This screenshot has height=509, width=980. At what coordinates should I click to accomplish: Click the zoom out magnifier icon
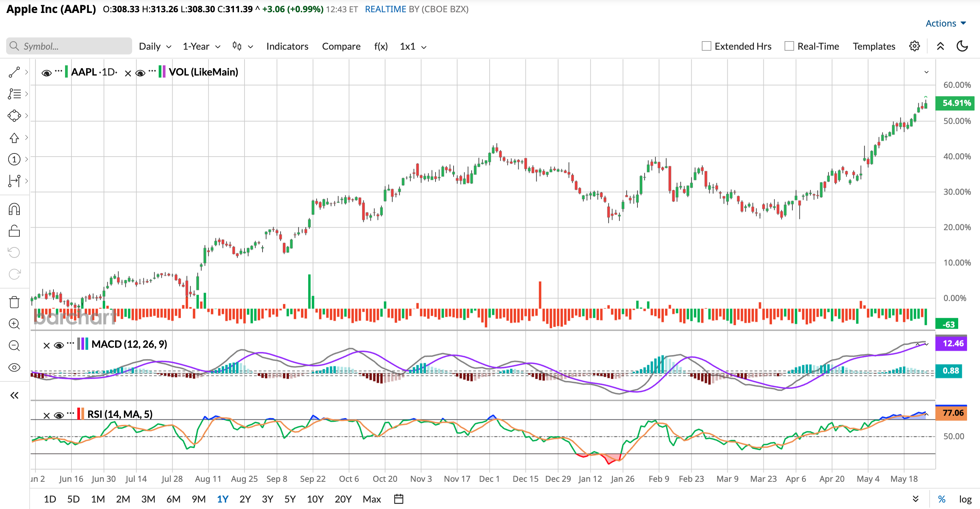[x=14, y=346]
